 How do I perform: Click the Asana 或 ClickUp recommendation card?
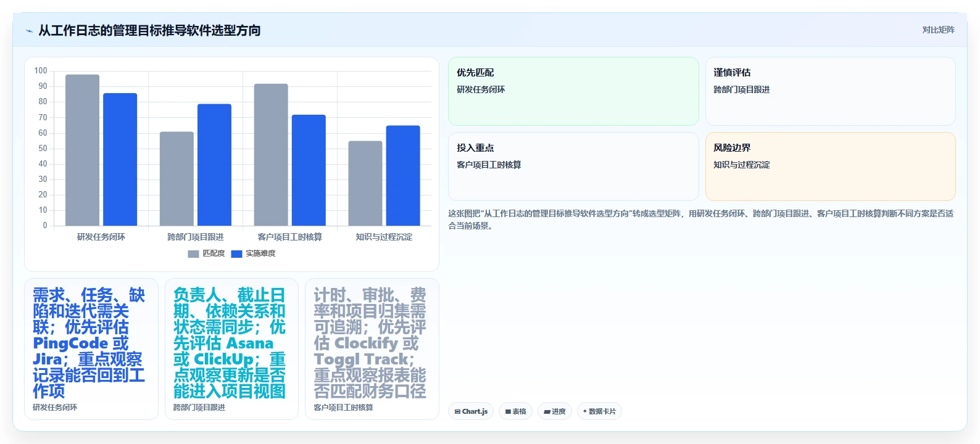click(x=231, y=349)
